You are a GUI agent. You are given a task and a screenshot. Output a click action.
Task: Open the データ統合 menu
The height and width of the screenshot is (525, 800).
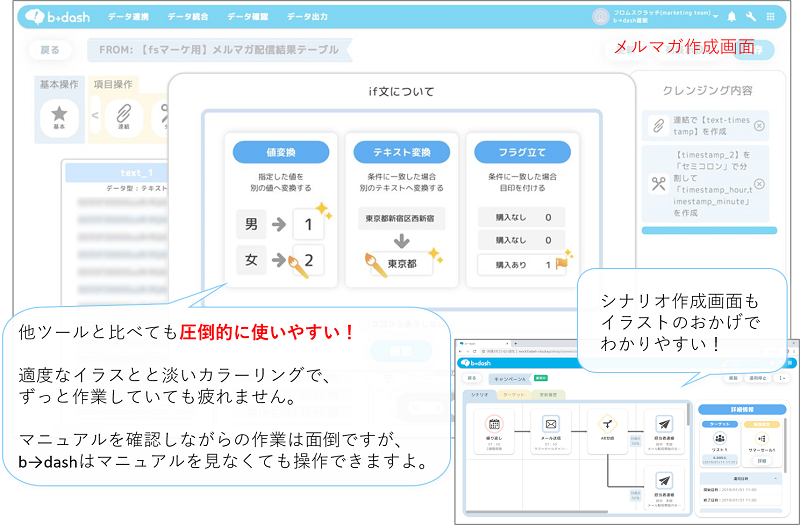[x=188, y=17]
